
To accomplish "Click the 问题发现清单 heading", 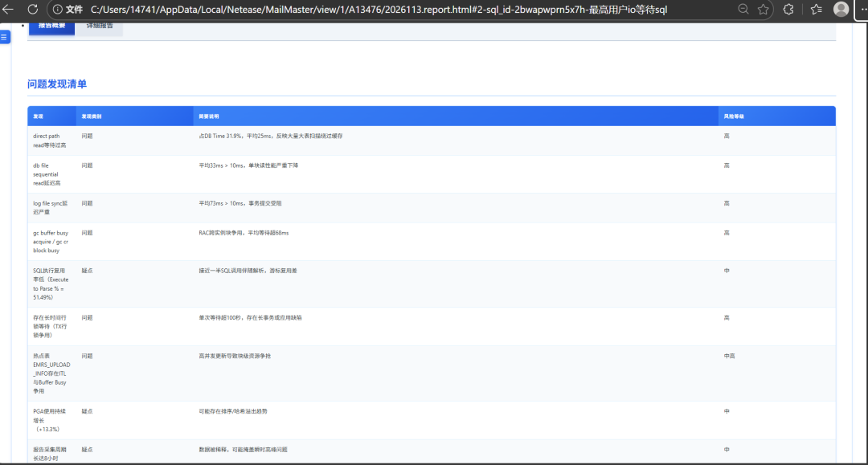I will coord(57,84).
